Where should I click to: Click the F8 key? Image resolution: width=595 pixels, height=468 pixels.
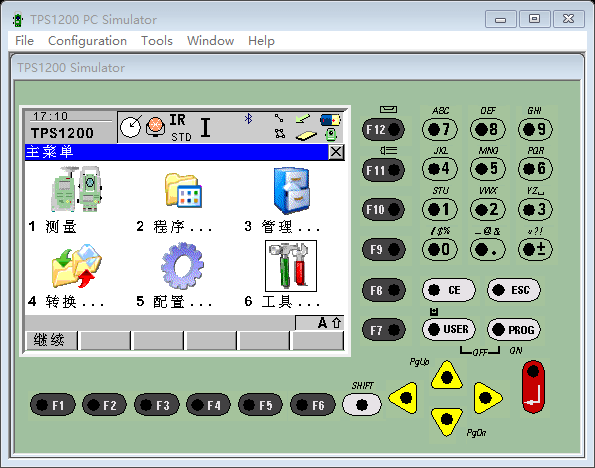click(x=384, y=290)
